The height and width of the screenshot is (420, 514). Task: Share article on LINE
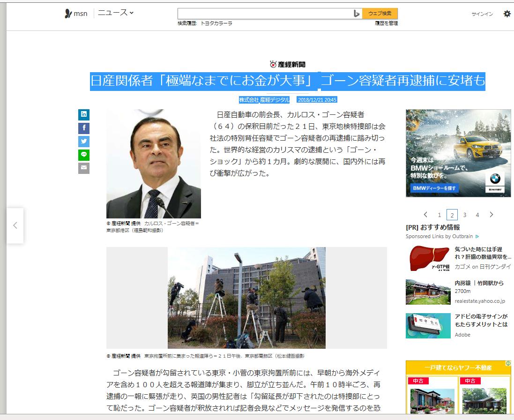(84, 155)
